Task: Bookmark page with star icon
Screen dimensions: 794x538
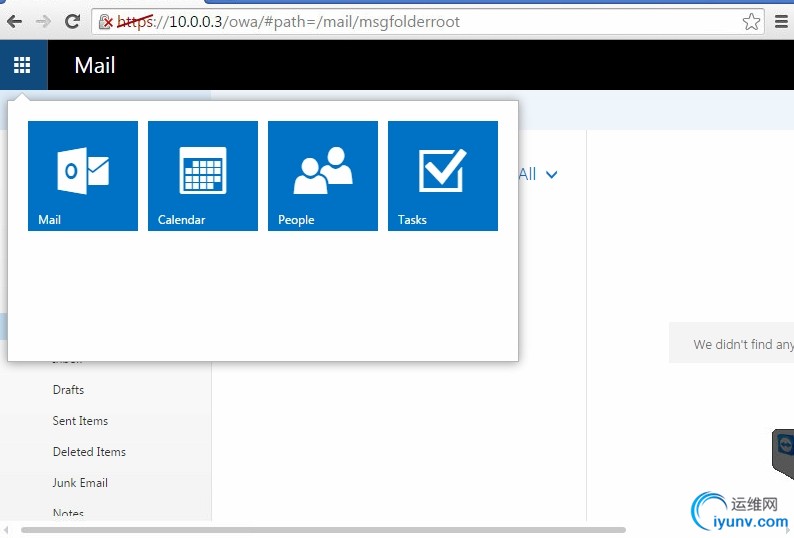Action: 751,22
